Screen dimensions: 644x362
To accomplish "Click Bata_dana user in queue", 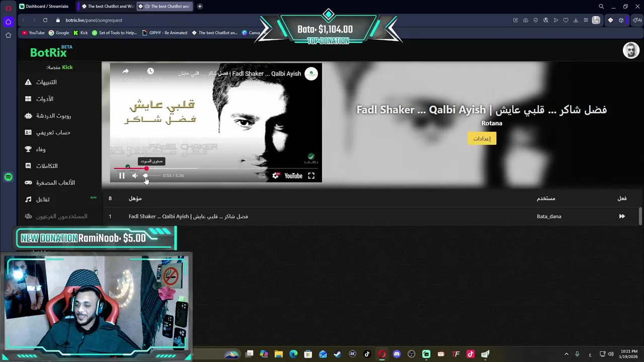I will tap(549, 216).
